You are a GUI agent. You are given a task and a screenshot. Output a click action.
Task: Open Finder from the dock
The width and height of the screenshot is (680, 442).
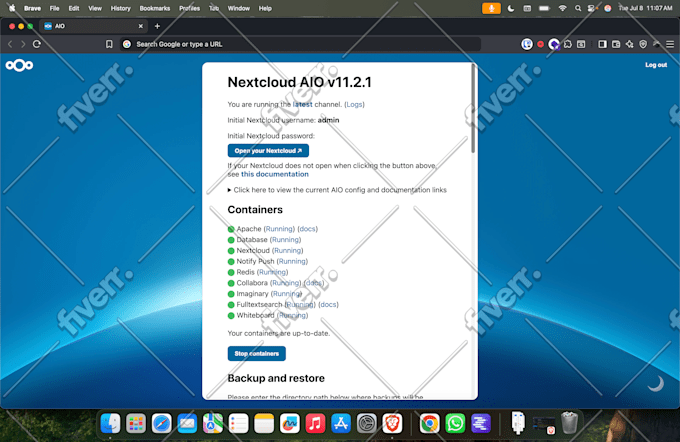[x=111, y=423]
